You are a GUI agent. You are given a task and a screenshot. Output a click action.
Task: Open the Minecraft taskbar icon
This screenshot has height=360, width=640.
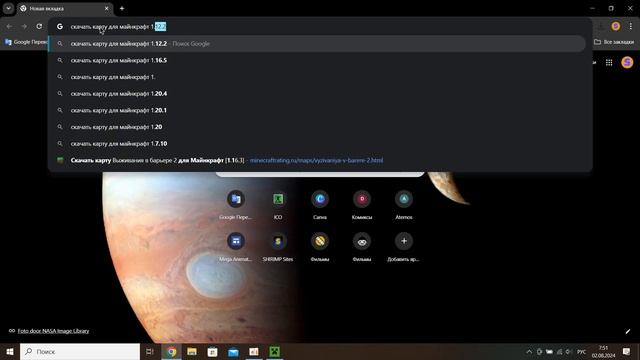point(275,351)
